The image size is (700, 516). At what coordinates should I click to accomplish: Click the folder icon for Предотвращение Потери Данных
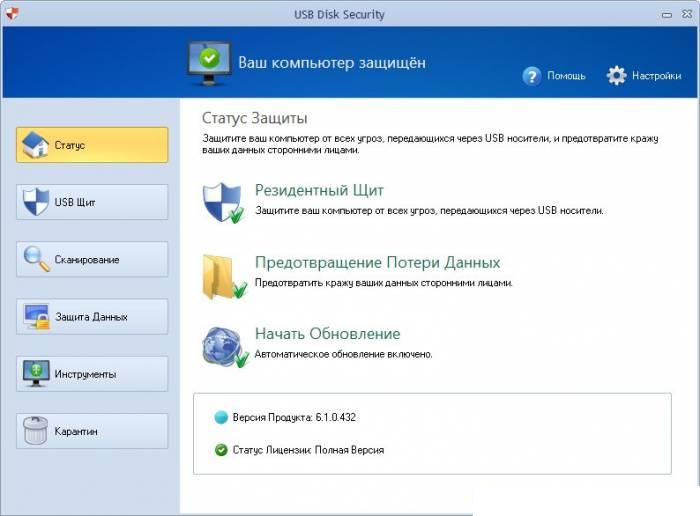221,276
